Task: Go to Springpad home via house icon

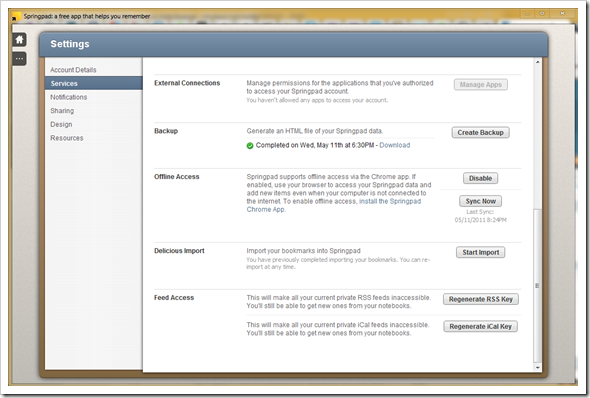Action: pos(19,39)
